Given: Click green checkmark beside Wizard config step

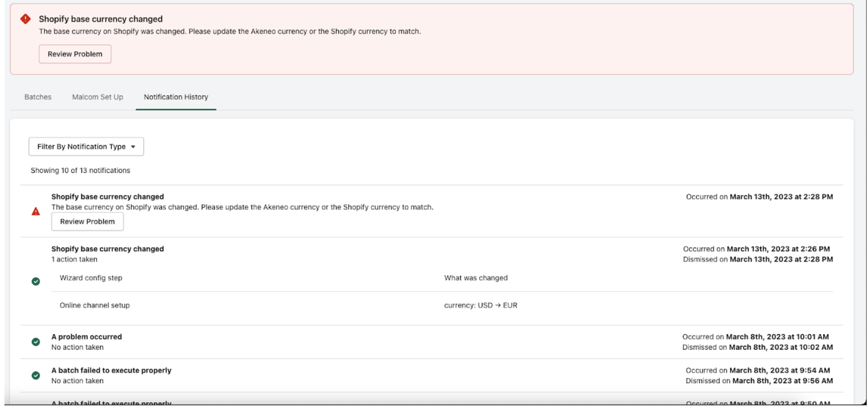Looking at the screenshot, I should coord(36,282).
